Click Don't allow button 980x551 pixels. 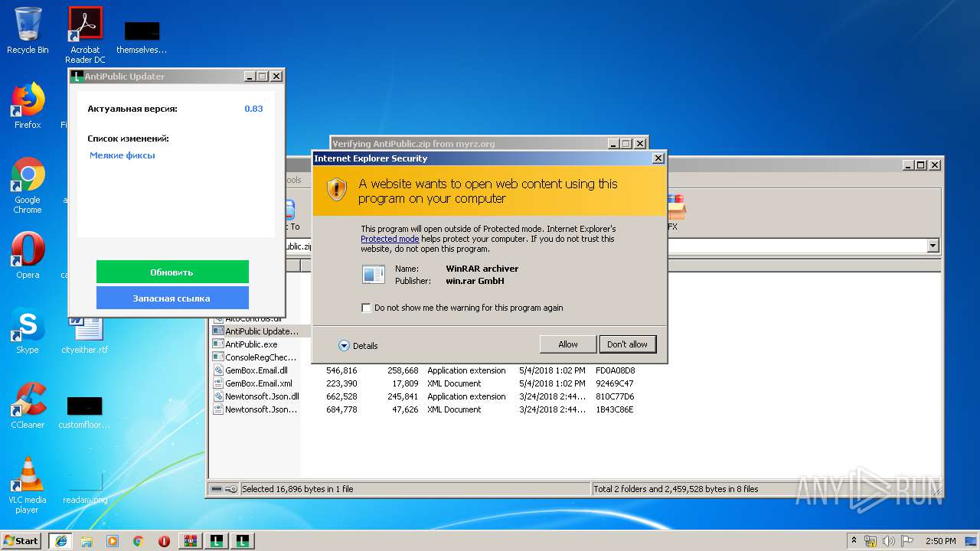click(627, 344)
